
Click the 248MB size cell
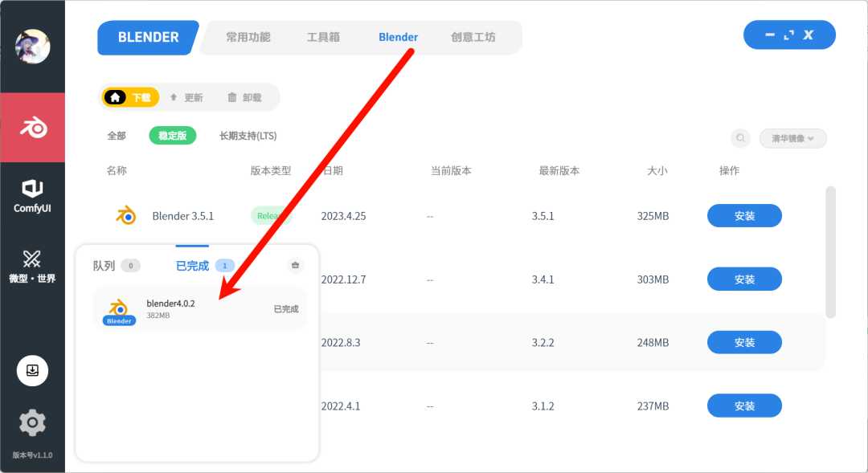(653, 342)
